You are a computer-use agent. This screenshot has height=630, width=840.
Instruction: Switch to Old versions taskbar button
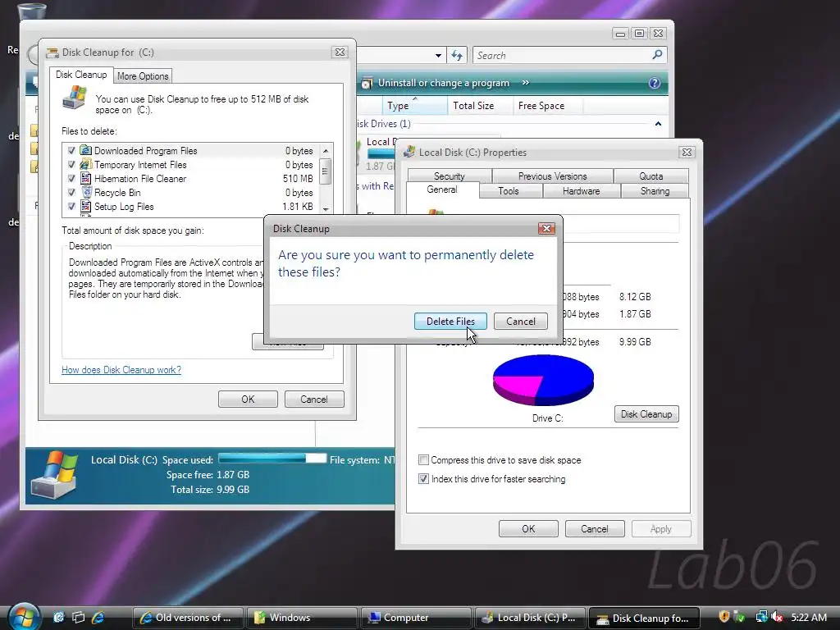tap(188, 618)
